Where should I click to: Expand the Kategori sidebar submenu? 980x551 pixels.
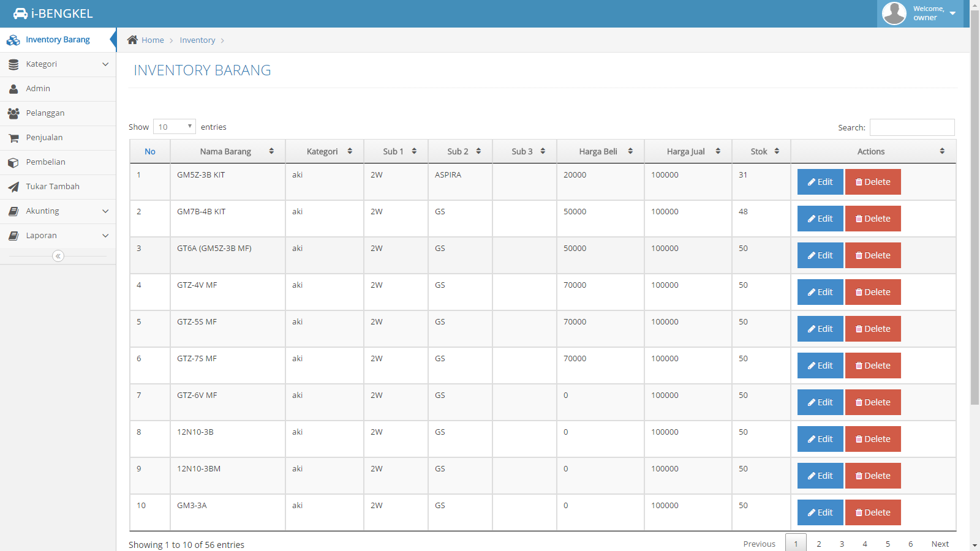point(58,64)
